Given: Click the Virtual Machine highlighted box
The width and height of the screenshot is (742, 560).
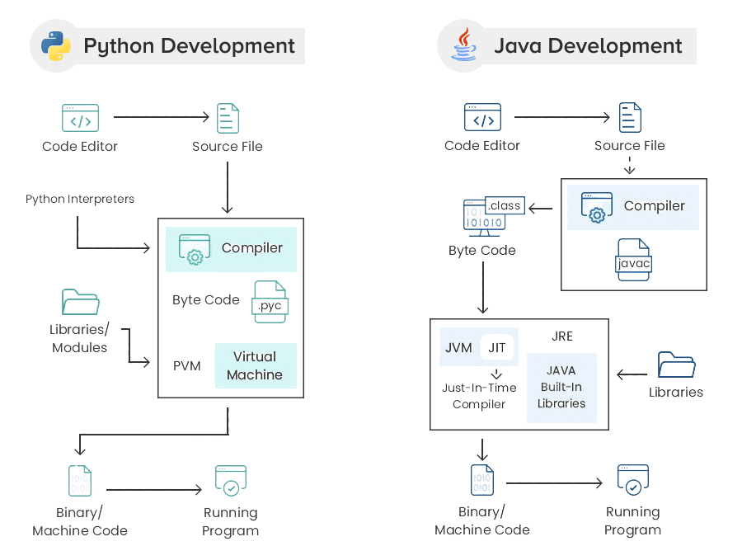Looking at the screenshot, I should [256, 365].
